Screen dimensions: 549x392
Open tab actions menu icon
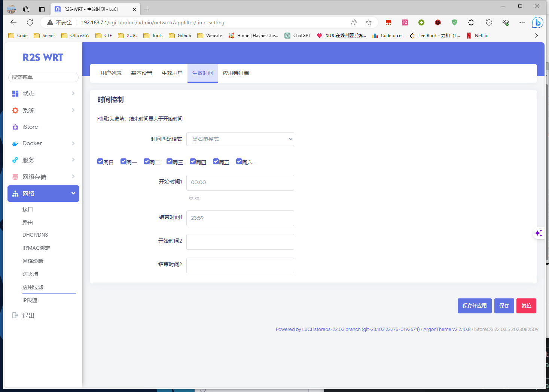click(x=42, y=9)
